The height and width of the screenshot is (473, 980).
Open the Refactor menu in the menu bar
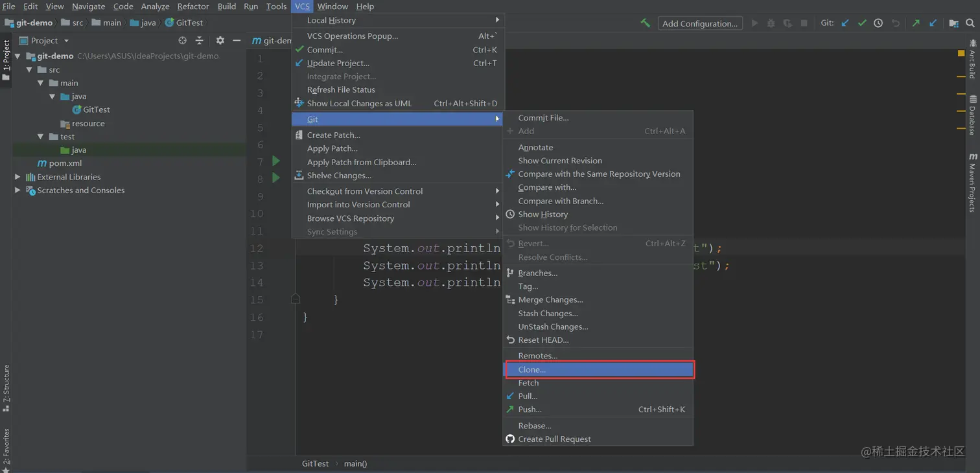193,6
